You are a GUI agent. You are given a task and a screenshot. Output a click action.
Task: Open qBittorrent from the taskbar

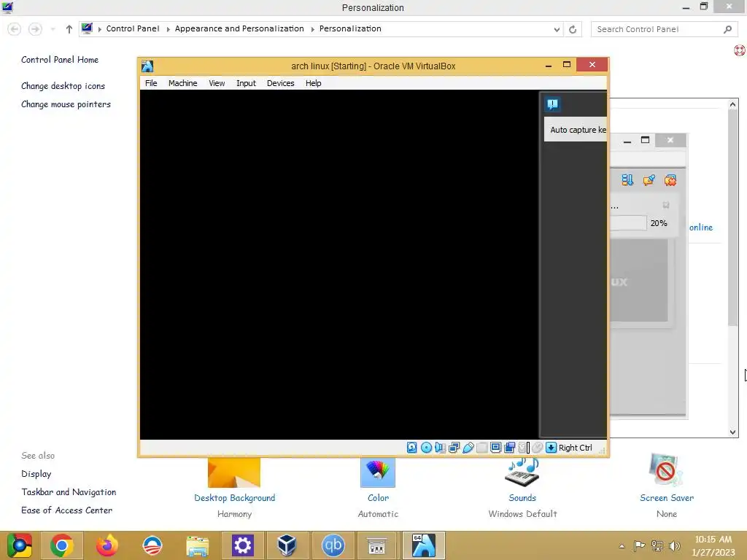[333, 545]
